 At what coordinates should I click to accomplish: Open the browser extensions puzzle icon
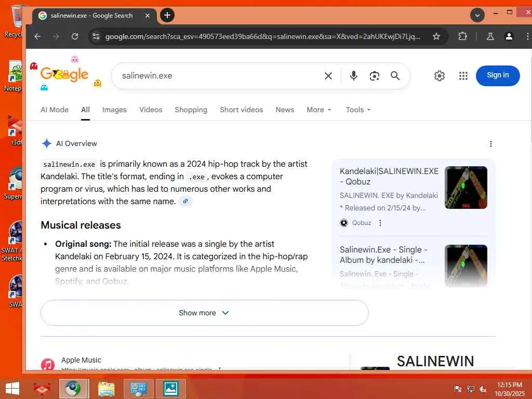point(462,36)
